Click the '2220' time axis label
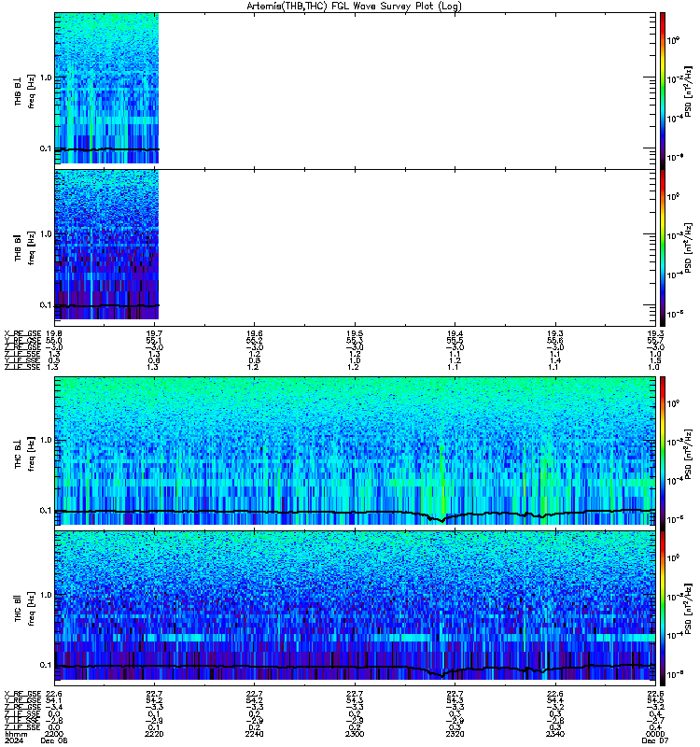Viewport: 700px width, 747px height. (154, 734)
